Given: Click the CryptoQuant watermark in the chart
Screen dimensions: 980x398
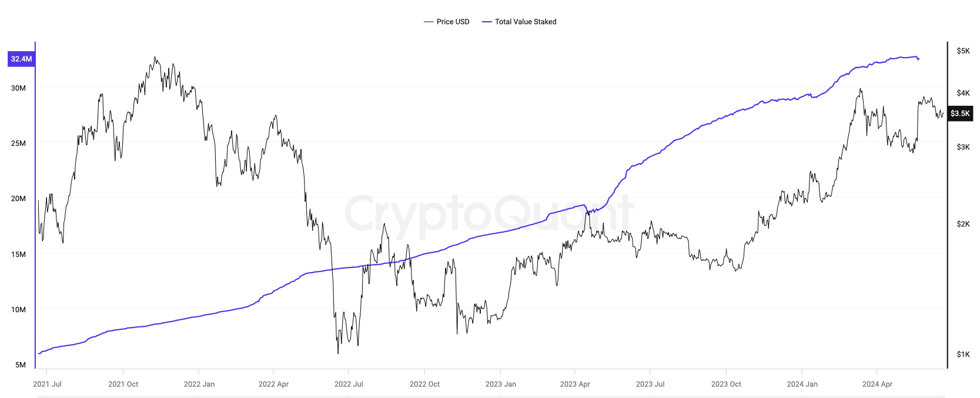Looking at the screenshot, I should [489, 213].
